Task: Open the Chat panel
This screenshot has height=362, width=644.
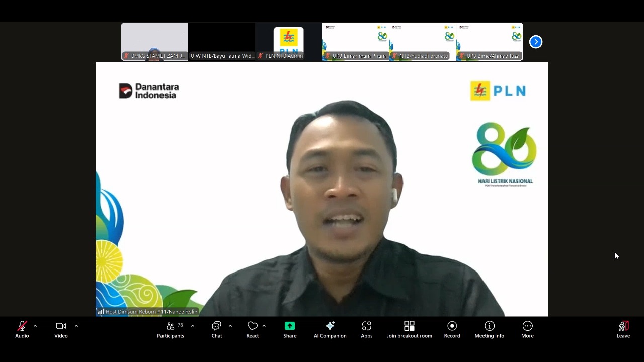Action: (217, 330)
